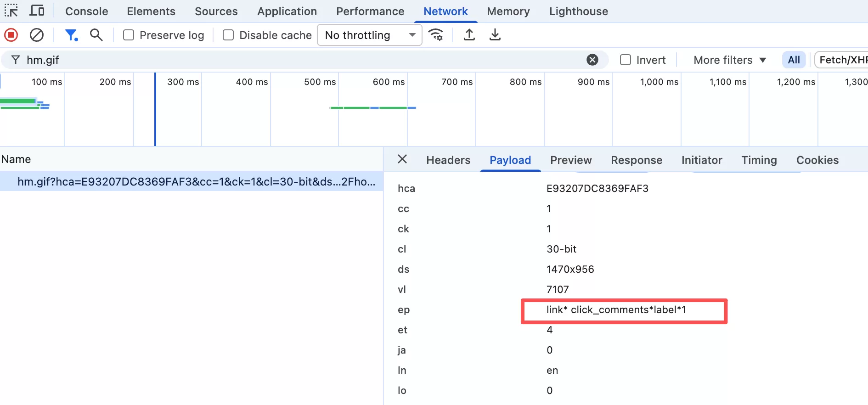Screen dimensions: 868x405
Task: Open network conditions Wi-Fi settings icon
Action: [x=435, y=35]
